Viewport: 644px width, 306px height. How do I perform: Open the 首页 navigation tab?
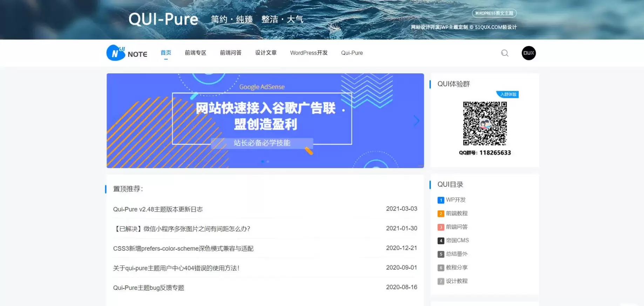[166, 53]
